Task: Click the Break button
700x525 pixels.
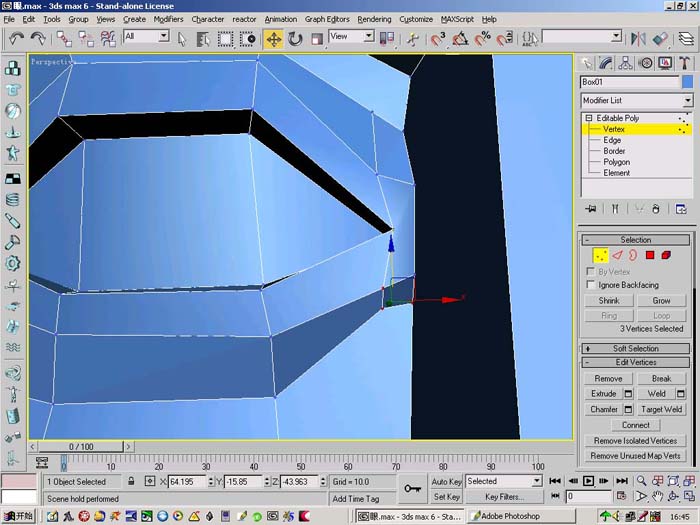Action: pyautogui.click(x=661, y=378)
